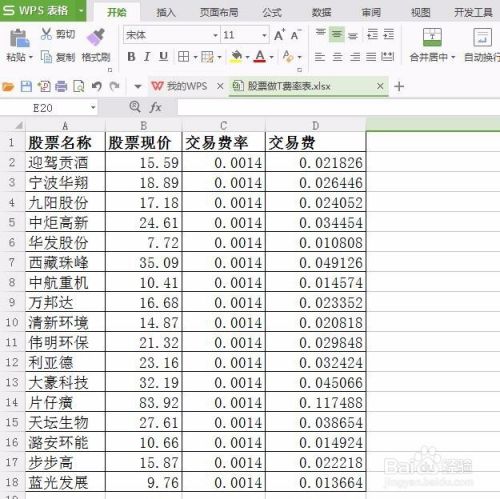Close the 股票做T费率表.xlsx tab
This screenshot has height=499, width=500.
tap(380, 86)
